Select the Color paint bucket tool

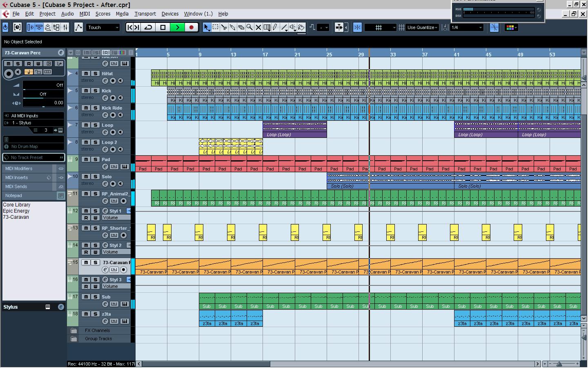pos(301,27)
